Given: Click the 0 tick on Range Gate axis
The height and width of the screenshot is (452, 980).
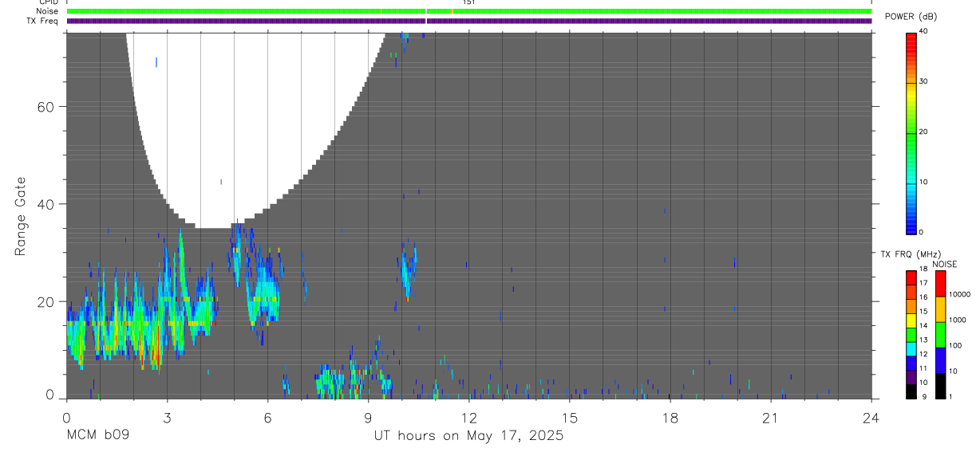Looking at the screenshot, I should tap(49, 395).
